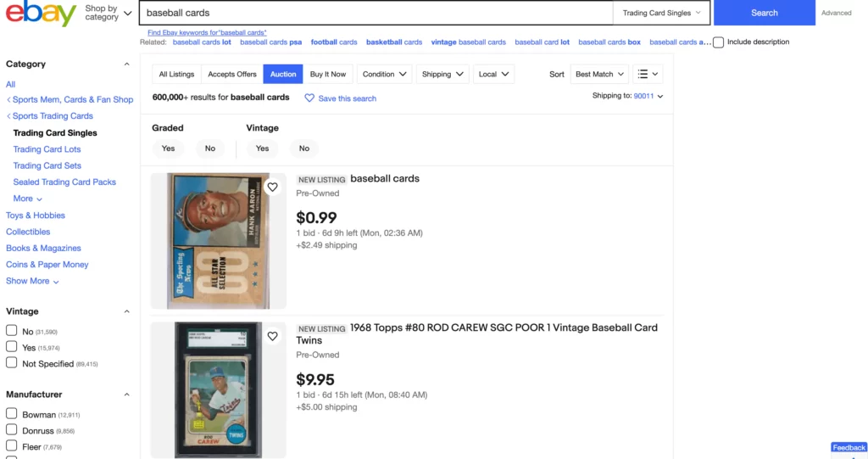
Task: Open the Trading Card Singles category dropdown
Action: tap(661, 13)
